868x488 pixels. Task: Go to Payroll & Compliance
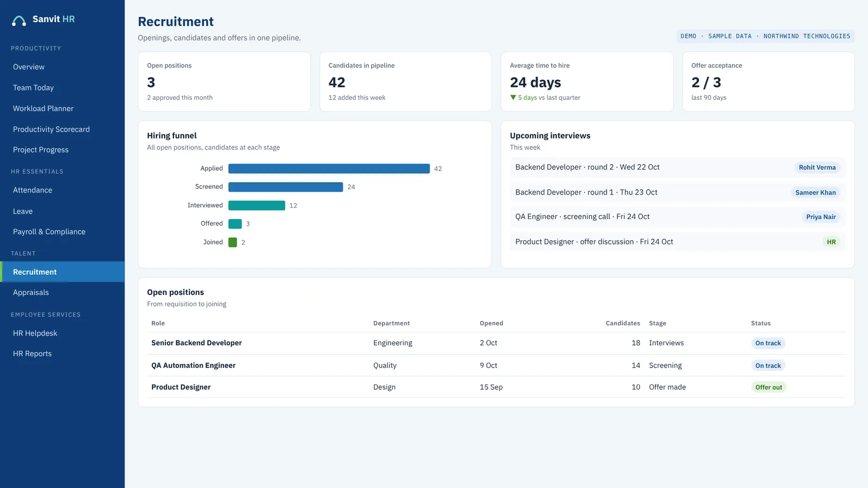(49, 232)
